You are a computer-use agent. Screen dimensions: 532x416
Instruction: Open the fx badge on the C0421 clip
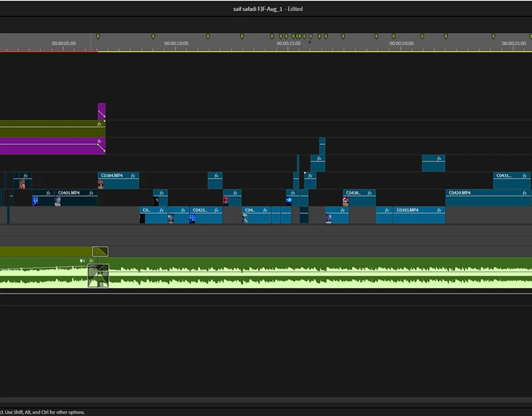(x=216, y=211)
